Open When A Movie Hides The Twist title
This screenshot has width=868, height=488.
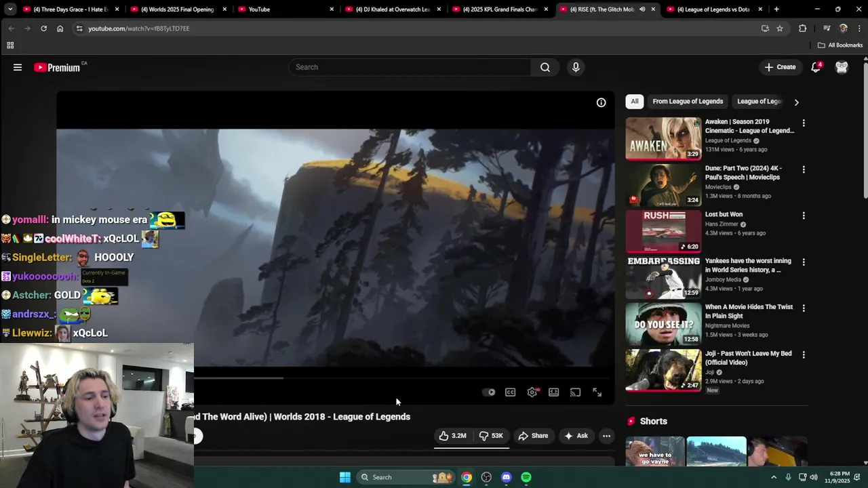tap(749, 311)
